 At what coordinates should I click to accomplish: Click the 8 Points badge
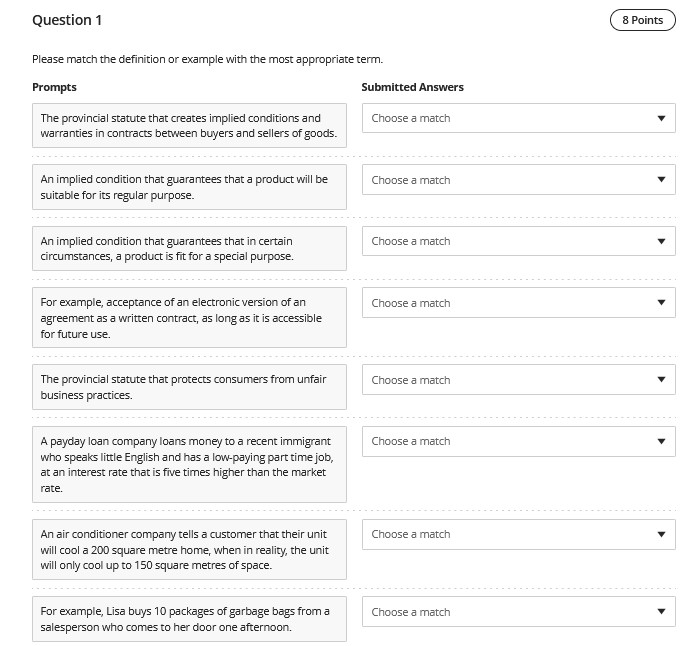(x=642, y=20)
